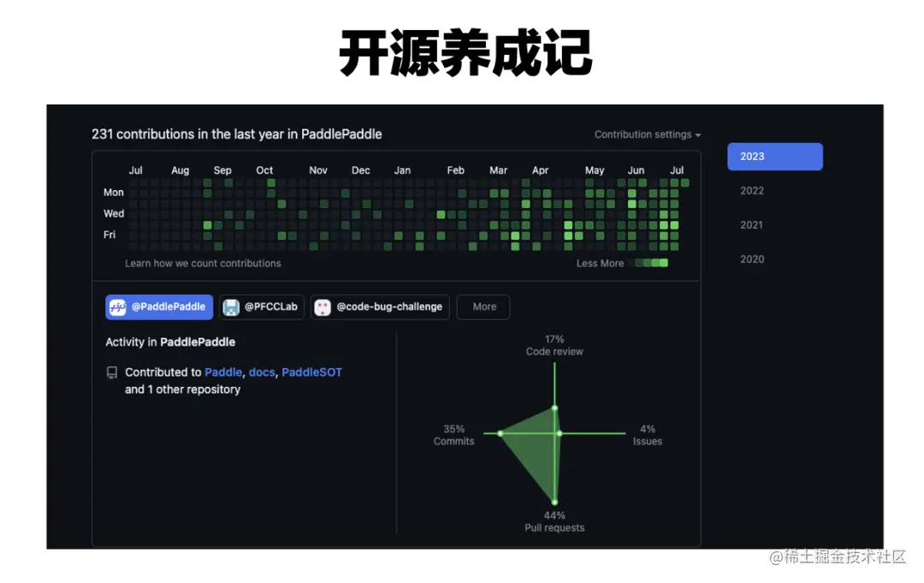Open the Contribution settings dropdown
The width and height of the screenshot is (924, 583).
647,134
